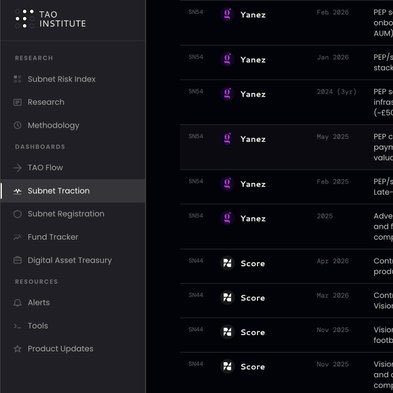
Task: Open TAO Flow dashboard
Action: 45,168
